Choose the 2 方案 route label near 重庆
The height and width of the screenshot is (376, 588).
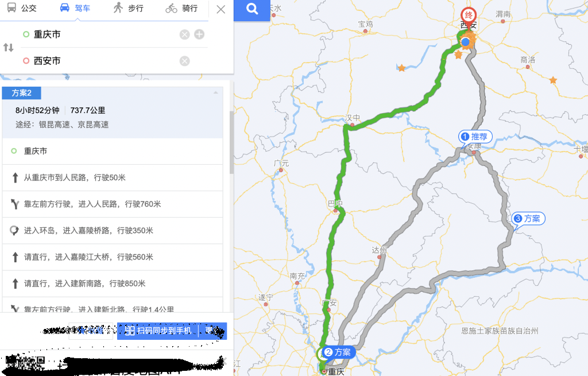(x=338, y=352)
